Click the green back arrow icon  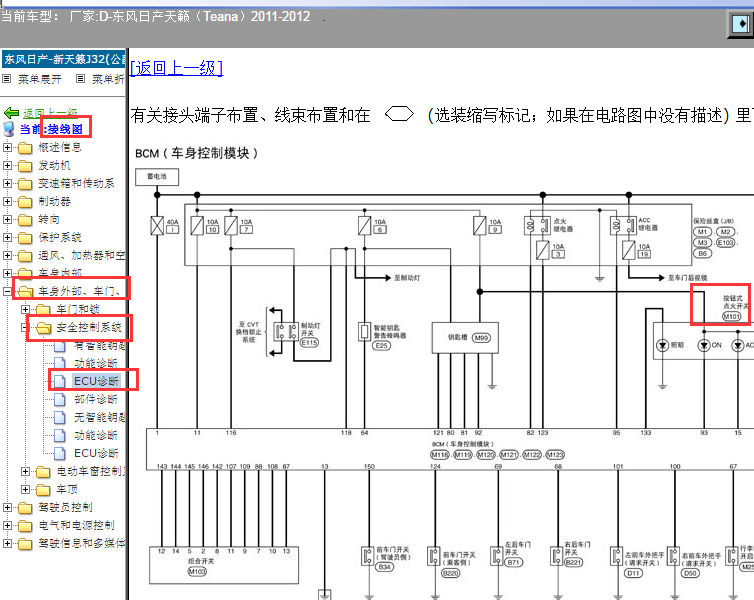tap(12, 113)
